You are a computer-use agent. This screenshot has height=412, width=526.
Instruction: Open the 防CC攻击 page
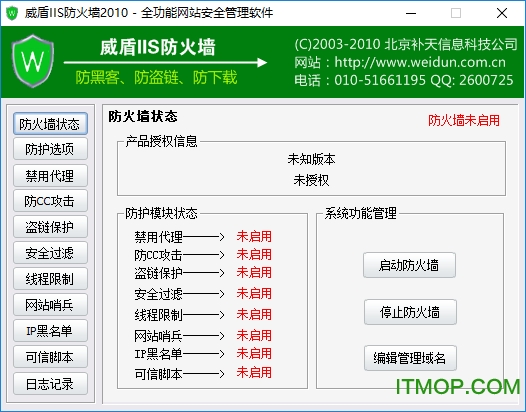tap(50, 201)
